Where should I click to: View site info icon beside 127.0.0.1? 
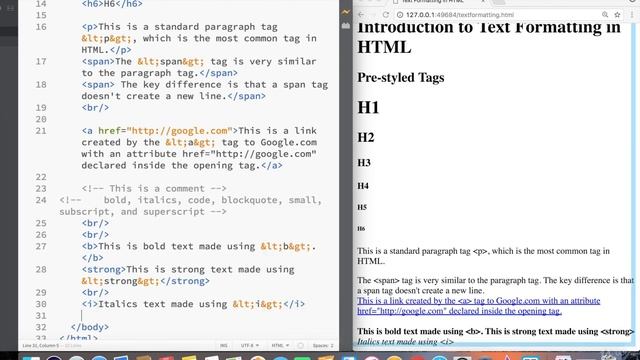[400, 15]
